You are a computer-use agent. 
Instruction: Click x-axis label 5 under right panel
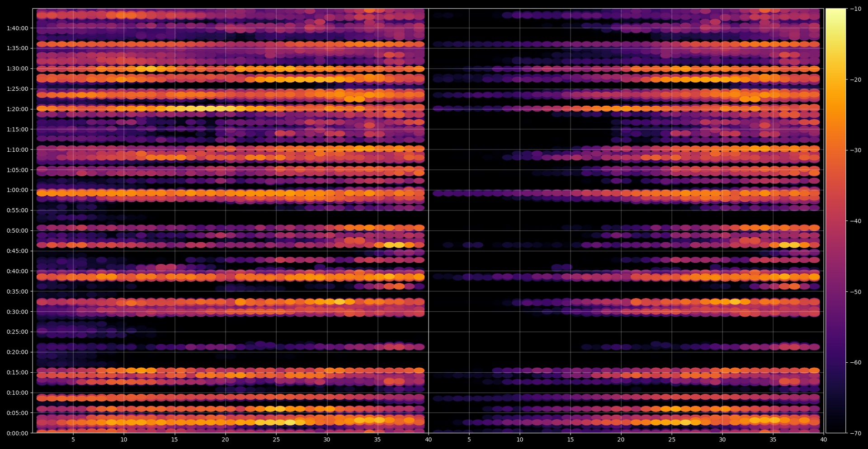pos(469,440)
